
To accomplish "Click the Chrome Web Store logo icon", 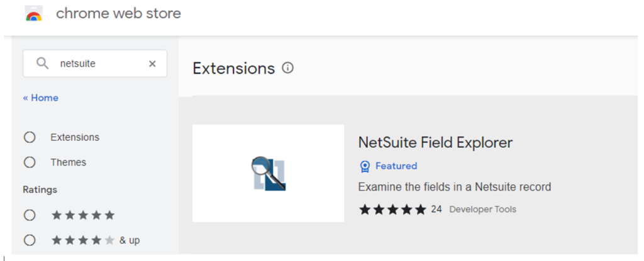I will coord(34,14).
